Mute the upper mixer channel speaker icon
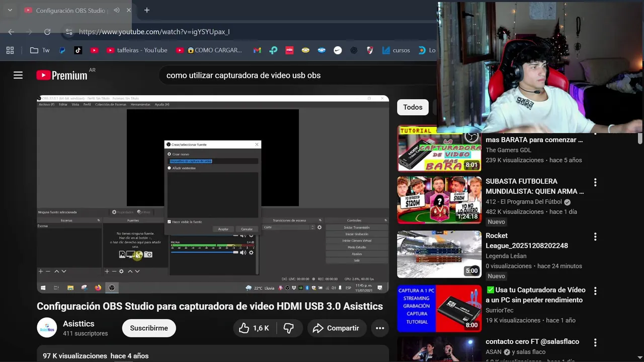 (243, 235)
